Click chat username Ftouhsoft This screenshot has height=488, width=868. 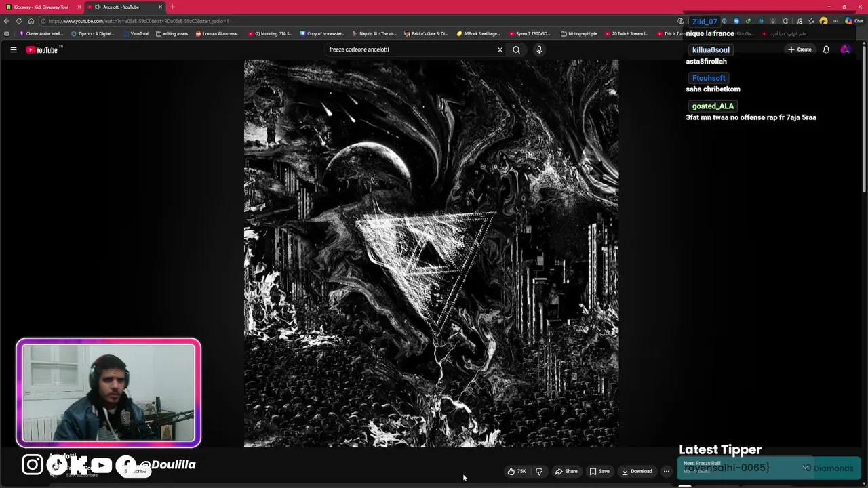(x=709, y=78)
